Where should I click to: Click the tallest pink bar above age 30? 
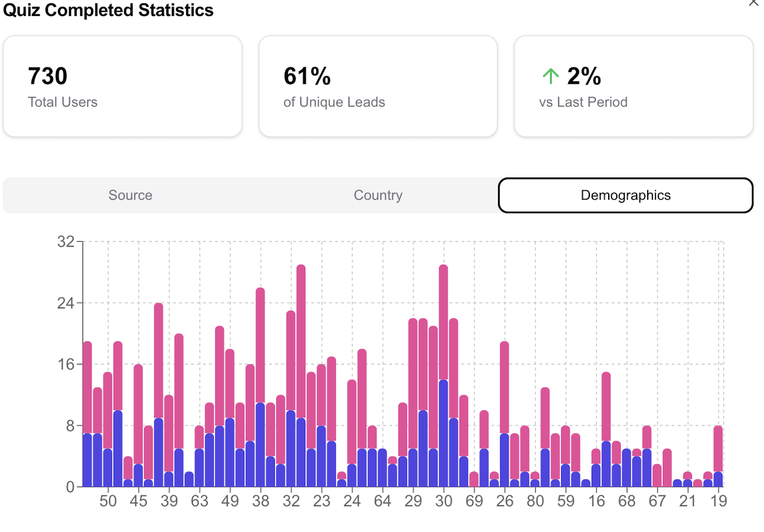coord(443,318)
